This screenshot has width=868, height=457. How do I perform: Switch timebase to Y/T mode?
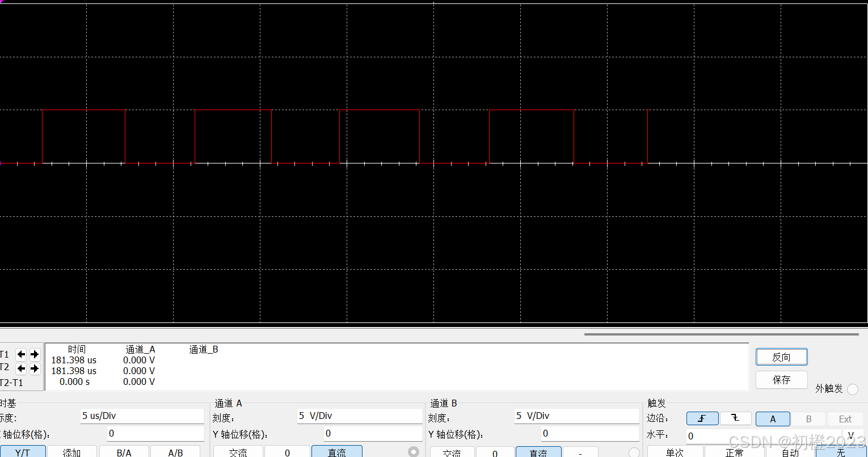click(23, 452)
